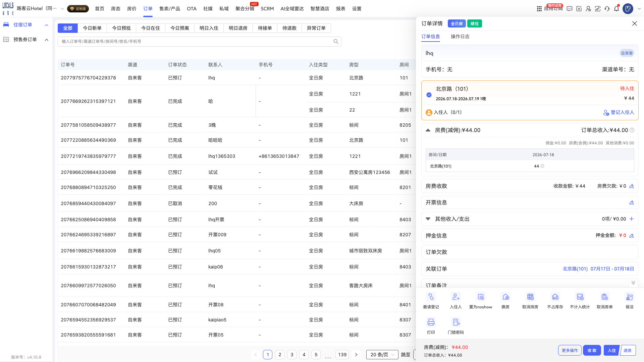Click the 不计入统计 icon
Viewport: 644px width, 362px height.
[x=580, y=297]
